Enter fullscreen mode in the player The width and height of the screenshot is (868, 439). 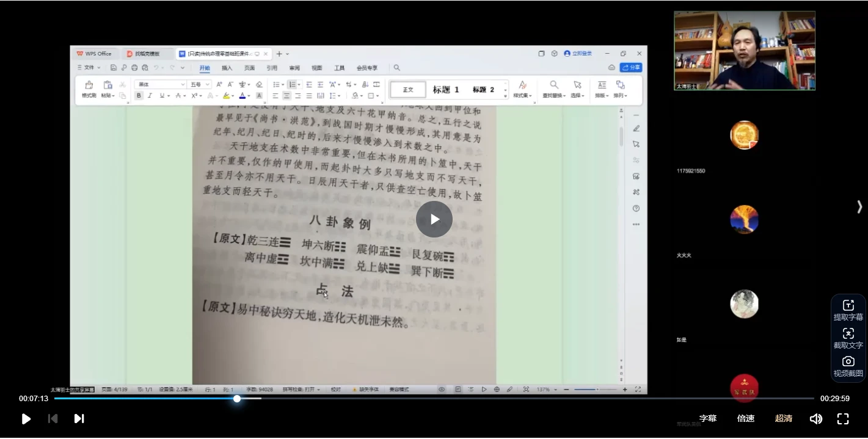point(843,419)
